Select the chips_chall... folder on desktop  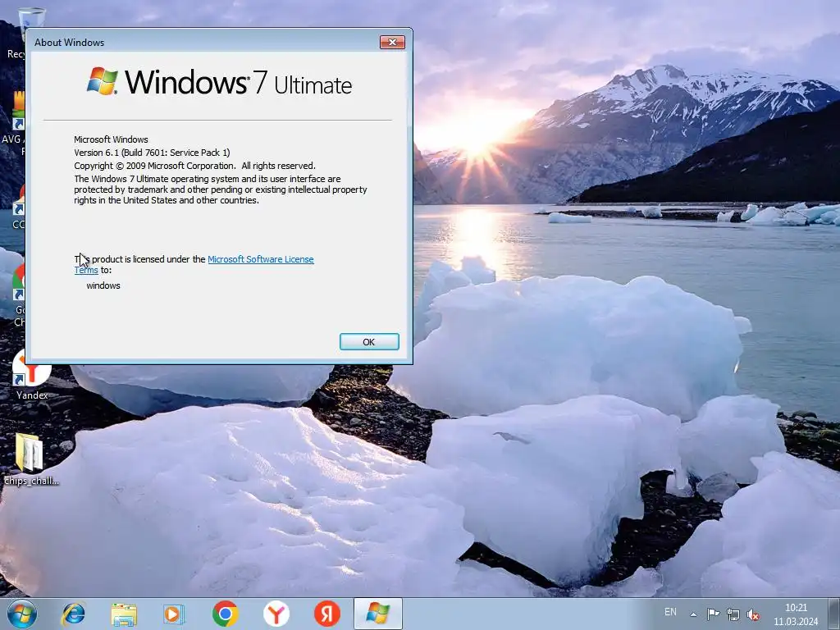(x=31, y=459)
